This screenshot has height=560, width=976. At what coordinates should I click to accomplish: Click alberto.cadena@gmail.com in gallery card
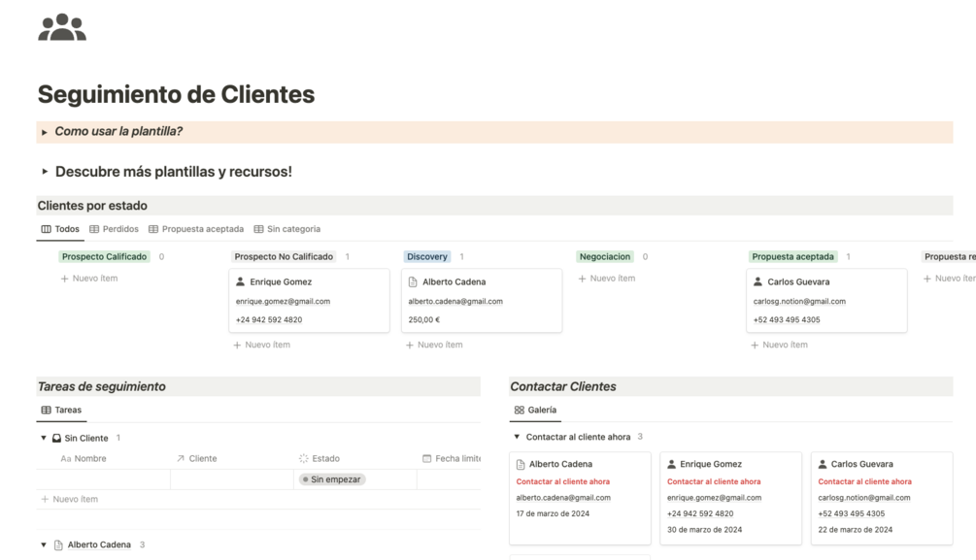coord(563,498)
